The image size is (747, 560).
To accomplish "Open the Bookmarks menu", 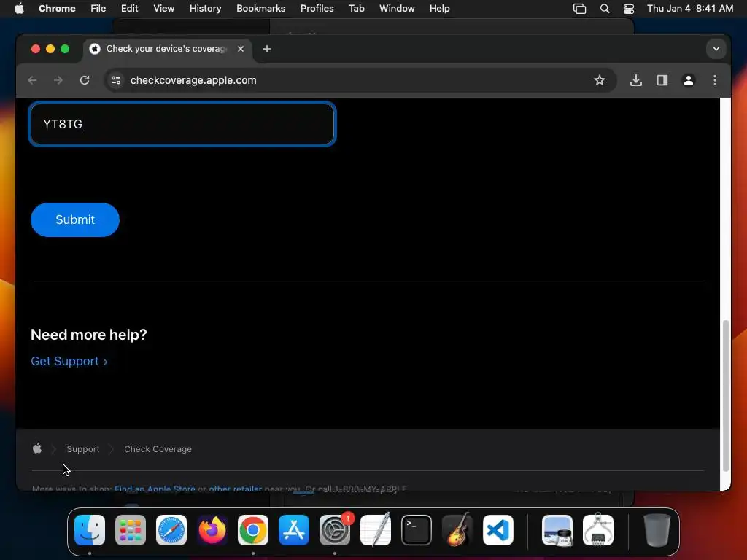I will click(260, 9).
